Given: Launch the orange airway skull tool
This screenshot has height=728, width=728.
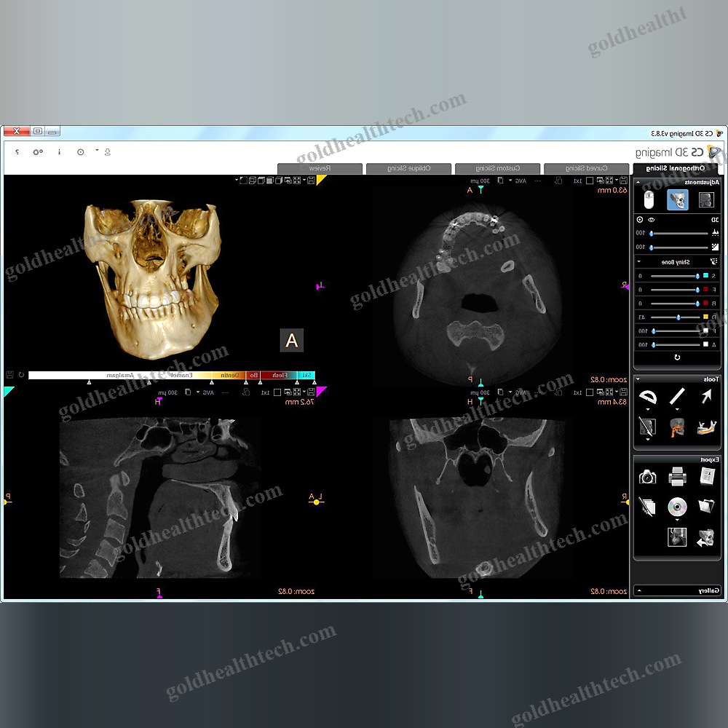Looking at the screenshot, I should [677, 427].
